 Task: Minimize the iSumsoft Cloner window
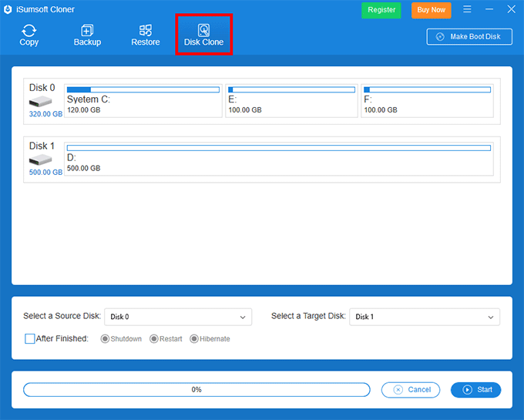489,9
